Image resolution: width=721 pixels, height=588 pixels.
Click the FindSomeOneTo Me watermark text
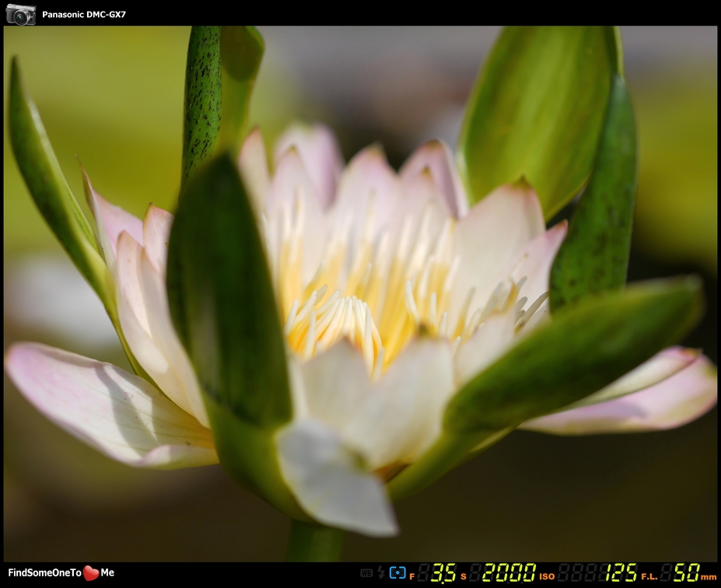click(61, 572)
